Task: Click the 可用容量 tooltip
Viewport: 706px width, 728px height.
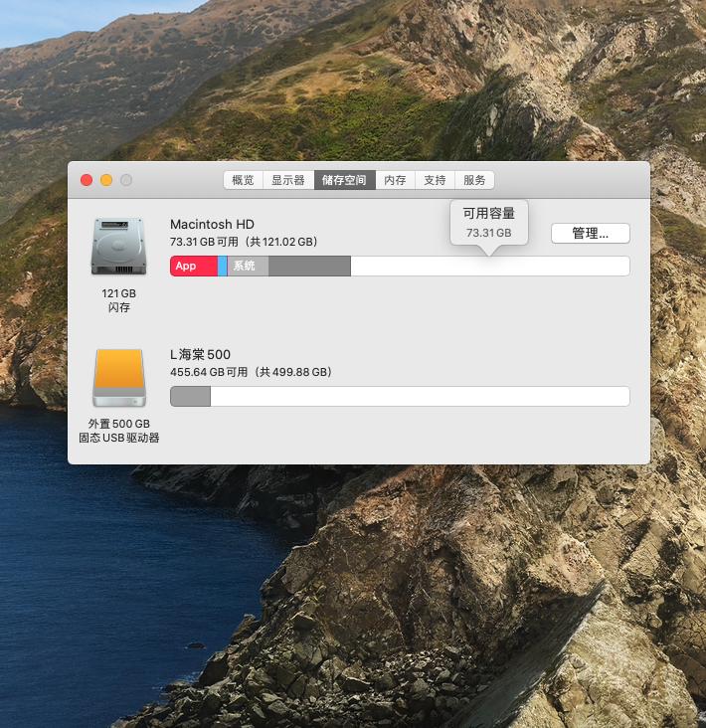Action: pos(489,223)
